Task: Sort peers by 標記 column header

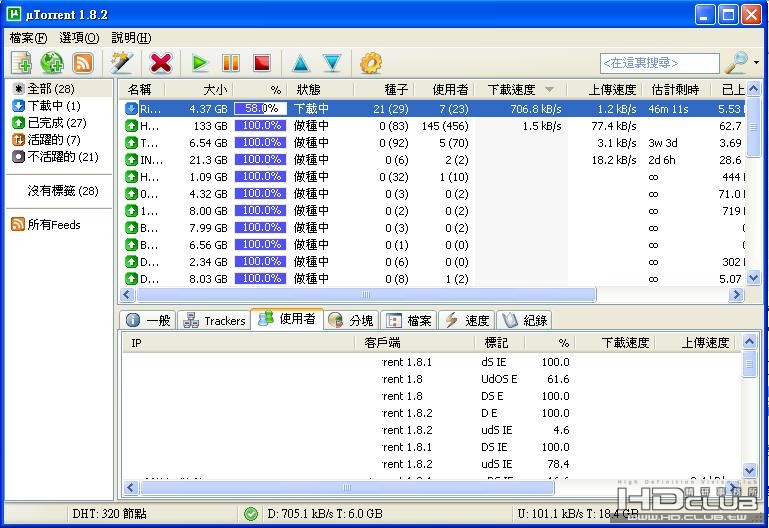Action: (x=500, y=343)
